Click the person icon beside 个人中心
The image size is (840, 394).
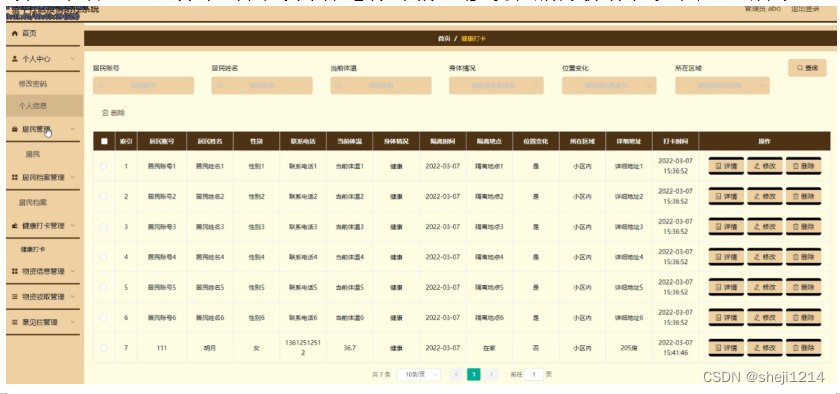tap(15, 59)
